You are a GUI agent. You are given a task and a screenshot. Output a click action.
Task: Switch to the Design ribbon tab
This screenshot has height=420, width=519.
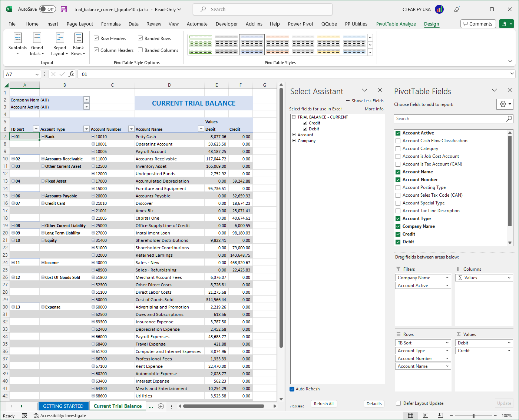tap(431, 24)
